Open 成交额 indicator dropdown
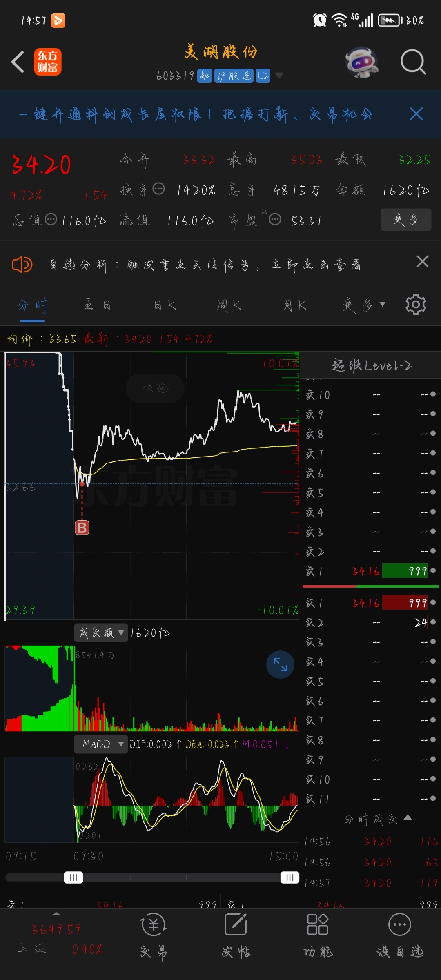The image size is (441, 980). (x=101, y=633)
